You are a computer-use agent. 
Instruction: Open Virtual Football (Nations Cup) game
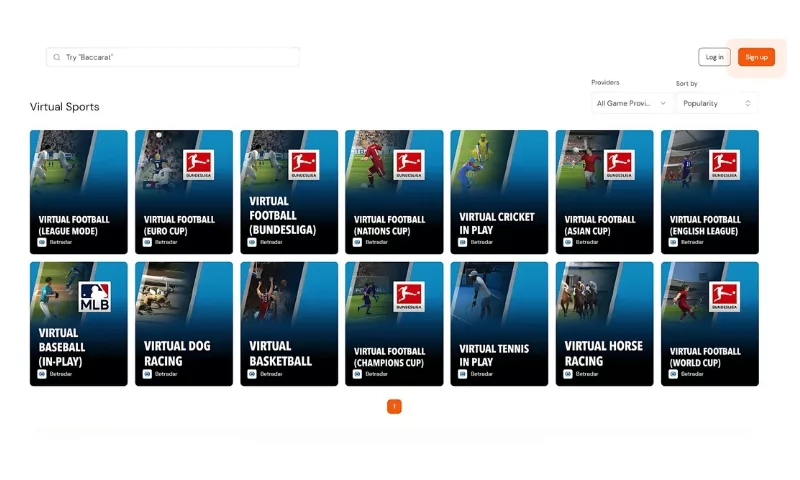coord(394,192)
